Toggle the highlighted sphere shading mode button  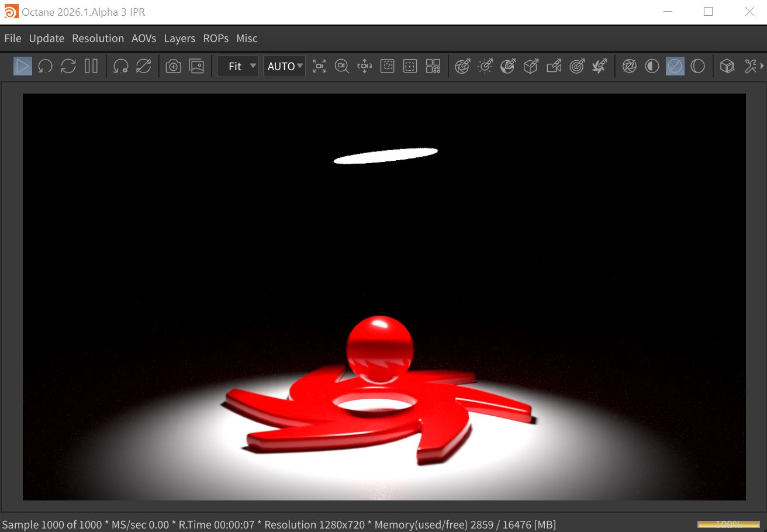click(x=675, y=66)
